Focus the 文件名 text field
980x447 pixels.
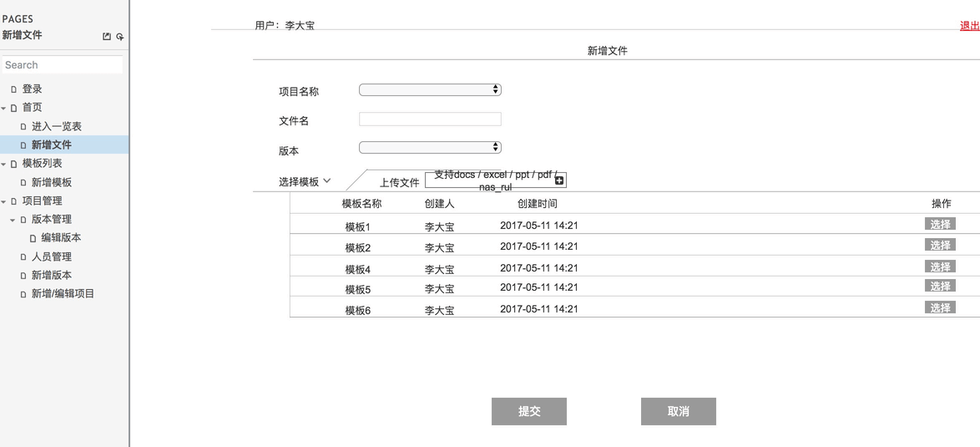pos(430,119)
